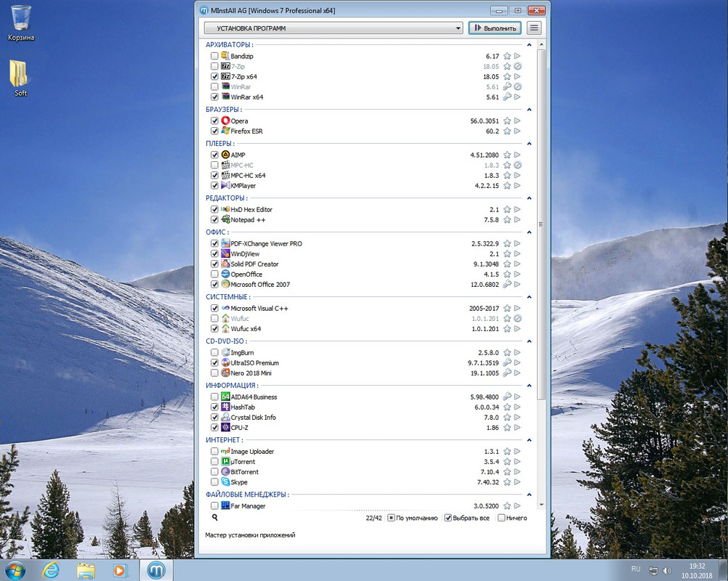Click the µTorrent application icon in list
This screenshot has width=728, height=581.
coord(226,461)
